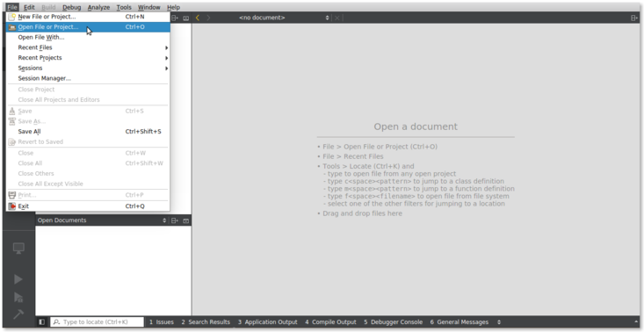The height and width of the screenshot is (332, 644).
Task: Close the Open Documents panel
Action: click(x=185, y=220)
